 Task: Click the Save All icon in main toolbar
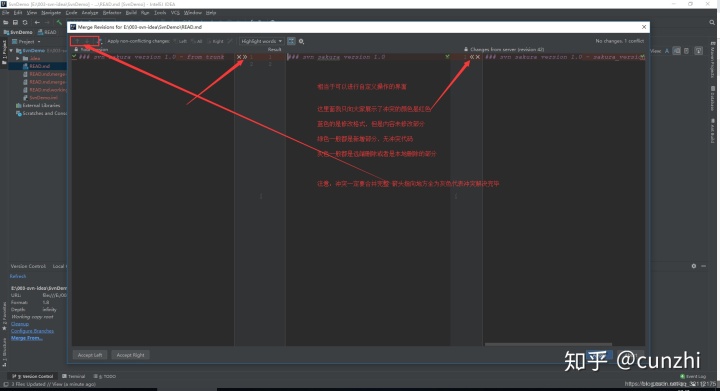point(15,22)
